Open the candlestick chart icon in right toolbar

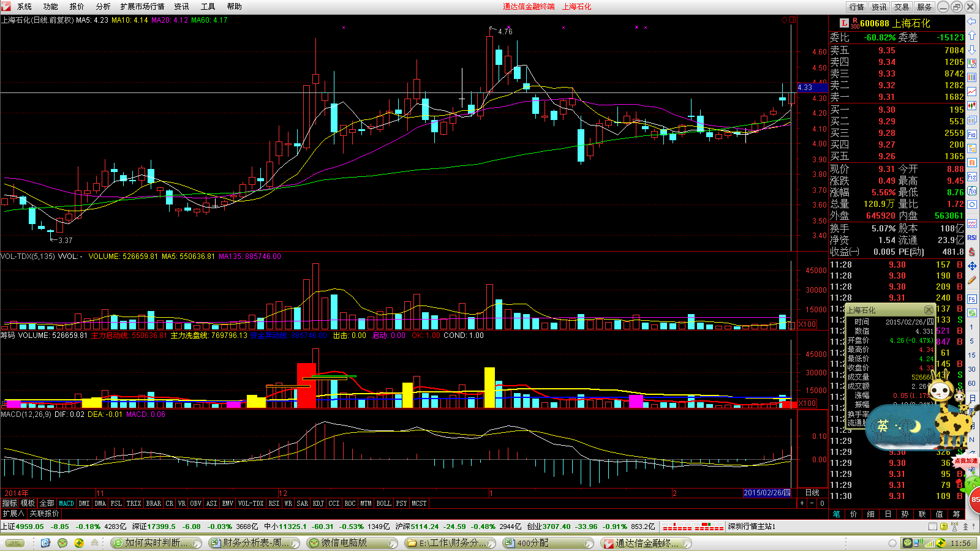[972, 106]
